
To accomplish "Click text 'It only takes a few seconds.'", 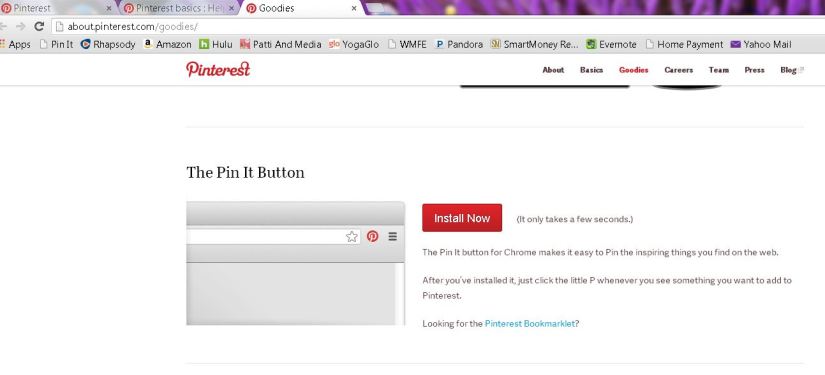I will pyautogui.click(x=575, y=219).
